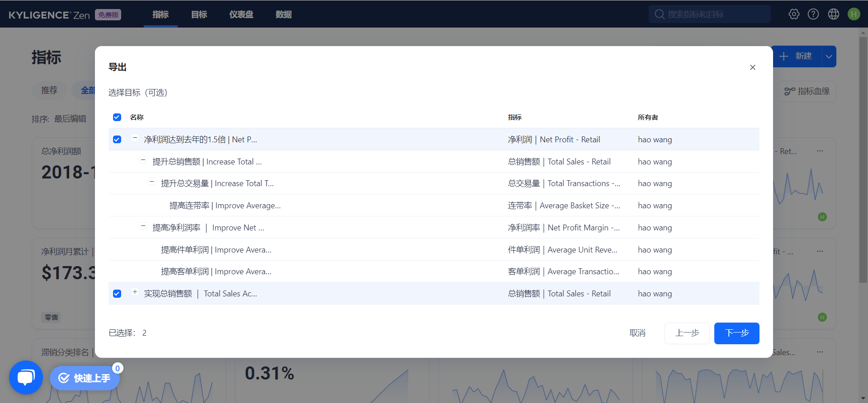
Task: Select the 提高件单利润 goal row
Action: (434, 250)
